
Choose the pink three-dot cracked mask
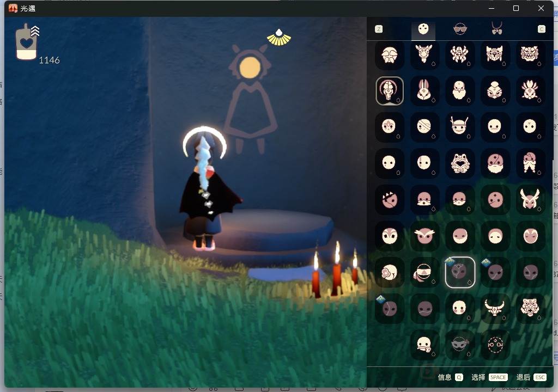[495, 200]
